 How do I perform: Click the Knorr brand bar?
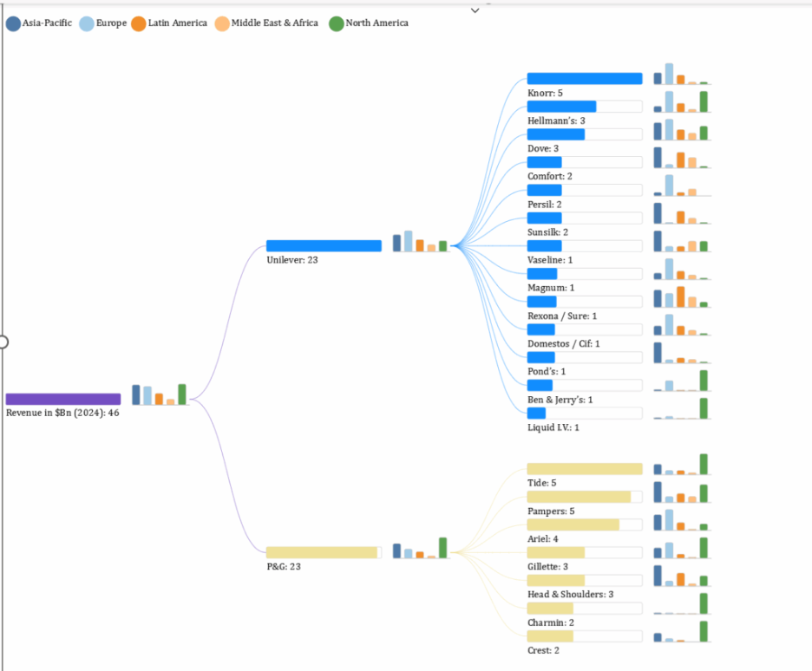(x=584, y=79)
